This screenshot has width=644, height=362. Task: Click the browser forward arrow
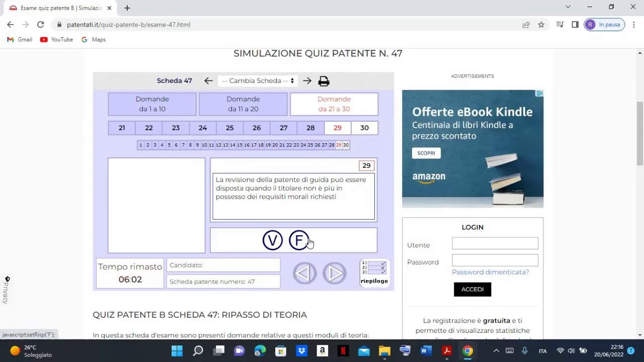pyautogui.click(x=25, y=24)
